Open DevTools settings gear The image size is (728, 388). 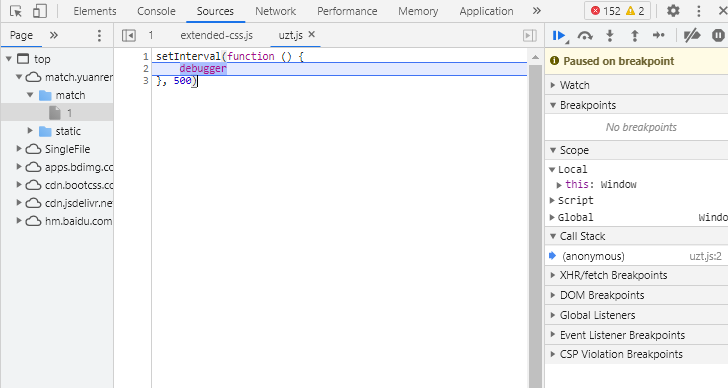pyautogui.click(x=673, y=11)
